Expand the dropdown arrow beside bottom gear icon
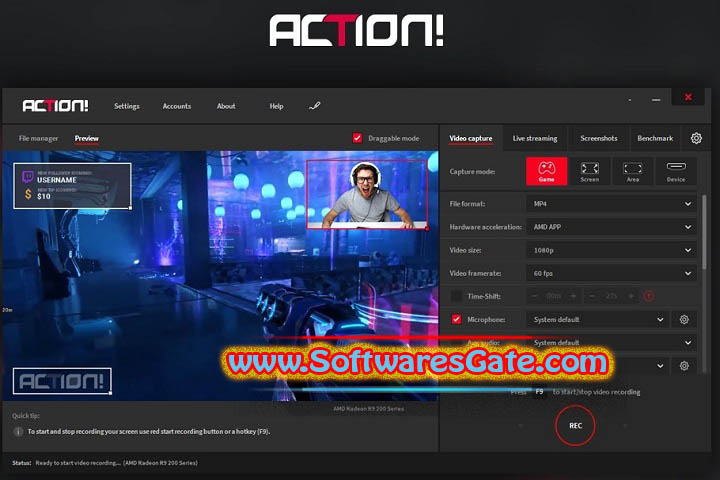The height and width of the screenshot is (480, 720). click(x=660, y=366)
